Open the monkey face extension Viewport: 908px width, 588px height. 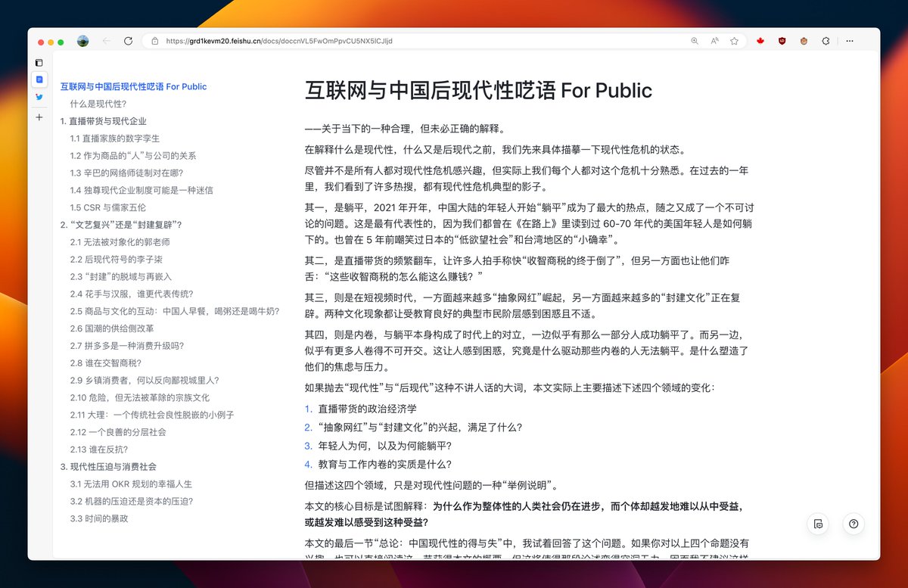click(804, 41)
